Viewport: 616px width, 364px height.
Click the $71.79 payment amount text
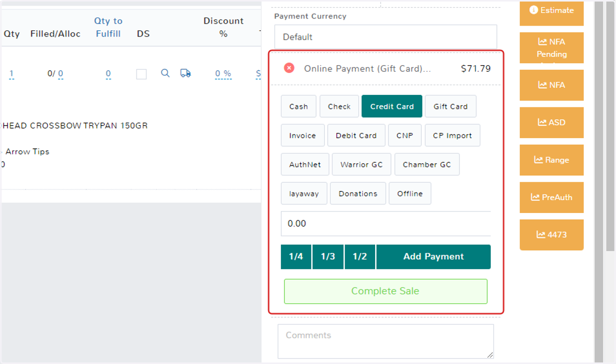(476, 68)
